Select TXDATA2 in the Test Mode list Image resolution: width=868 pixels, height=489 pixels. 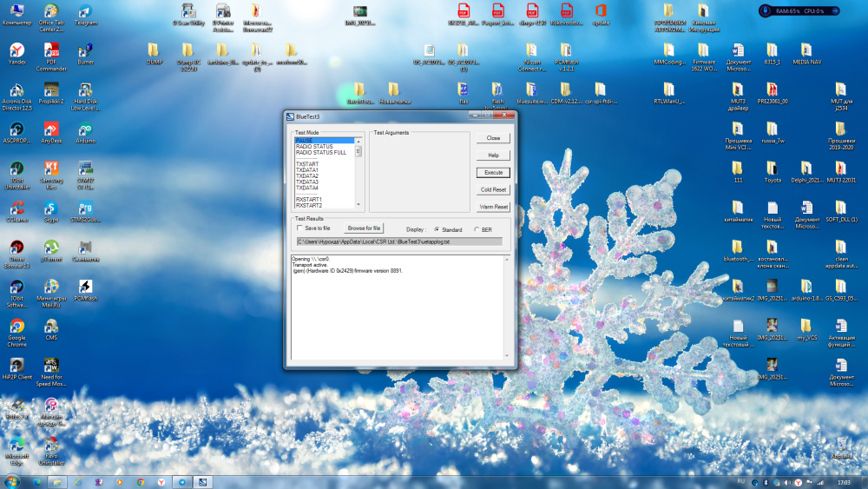(x=307, y=176)
